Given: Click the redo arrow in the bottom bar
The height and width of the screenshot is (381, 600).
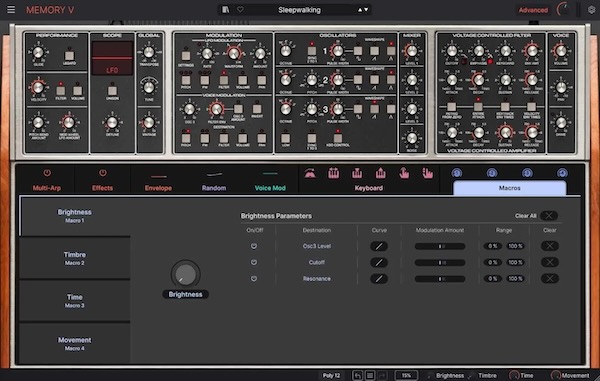Looking at the screenshot, I should (x=383, y=376).
